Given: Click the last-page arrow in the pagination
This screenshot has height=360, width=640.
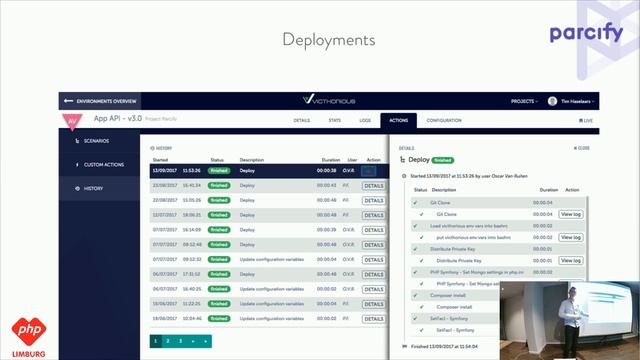Looking at the screenshot, I should click(x=205, y=341).
